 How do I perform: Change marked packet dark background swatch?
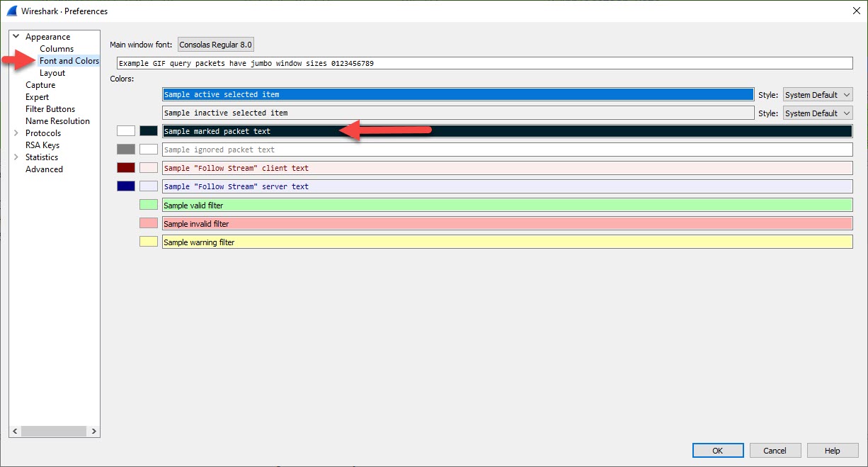(149, 131)
